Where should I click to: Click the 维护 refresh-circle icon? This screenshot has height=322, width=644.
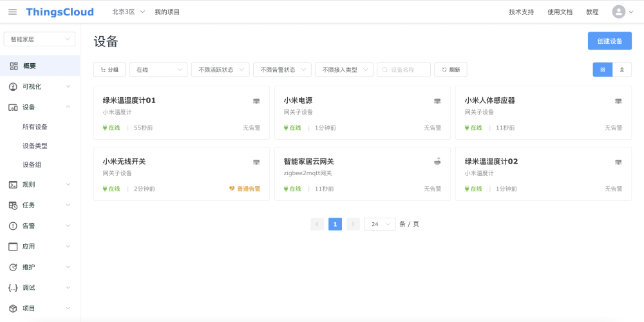tap(13, 267)
